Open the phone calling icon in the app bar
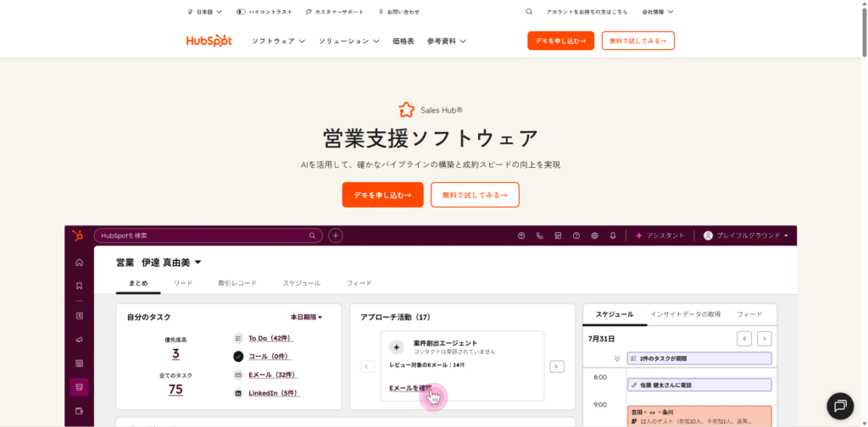The image size is (868, 427). (540, 236)
